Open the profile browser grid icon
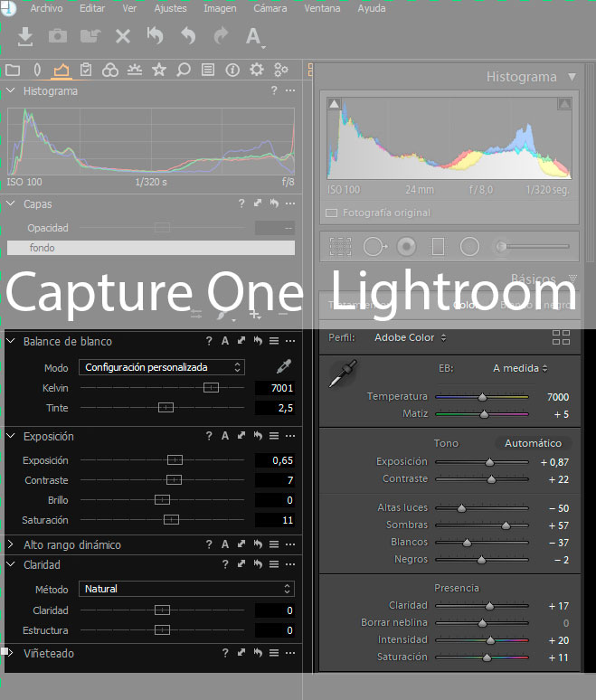596x700 pixels. [x=561, y=337]
